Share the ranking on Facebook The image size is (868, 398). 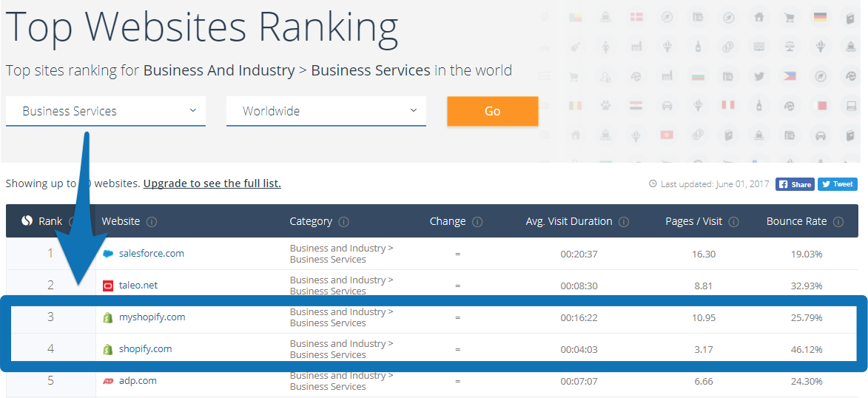(x=795, y=184)
